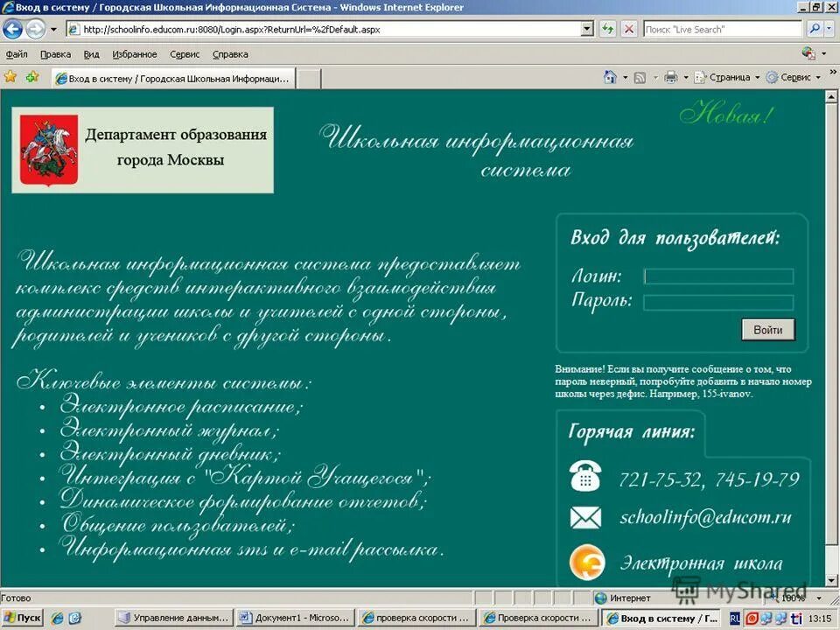Open a new blank tab

point(309,79)
